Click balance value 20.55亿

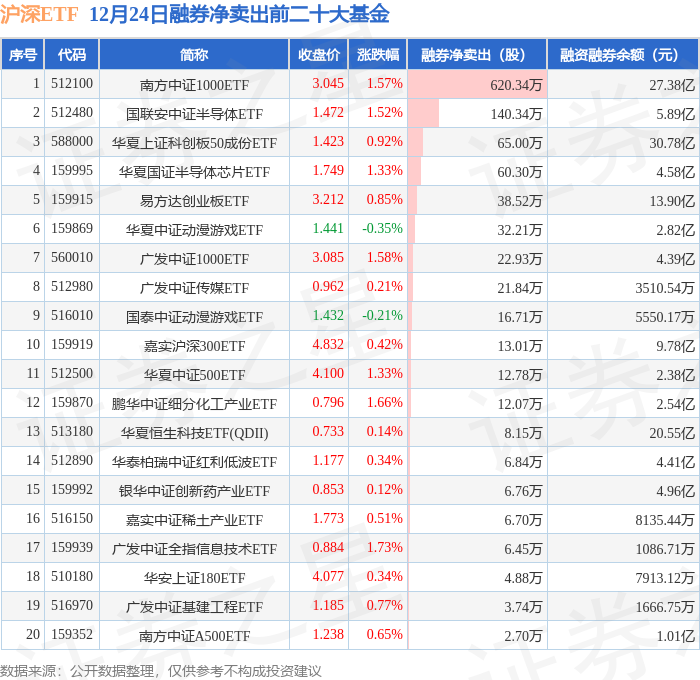point(672,433)
